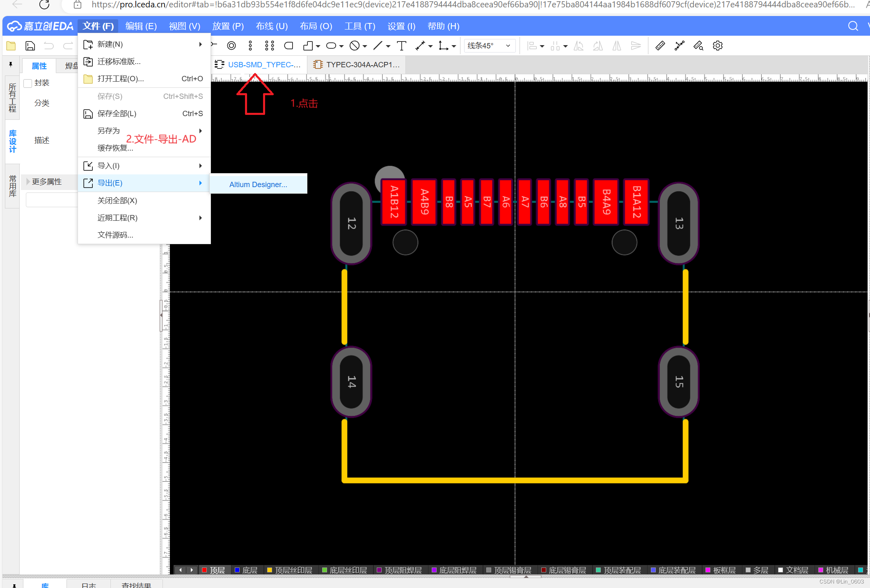Click the search magnifier icon at top right

point(853,26)
